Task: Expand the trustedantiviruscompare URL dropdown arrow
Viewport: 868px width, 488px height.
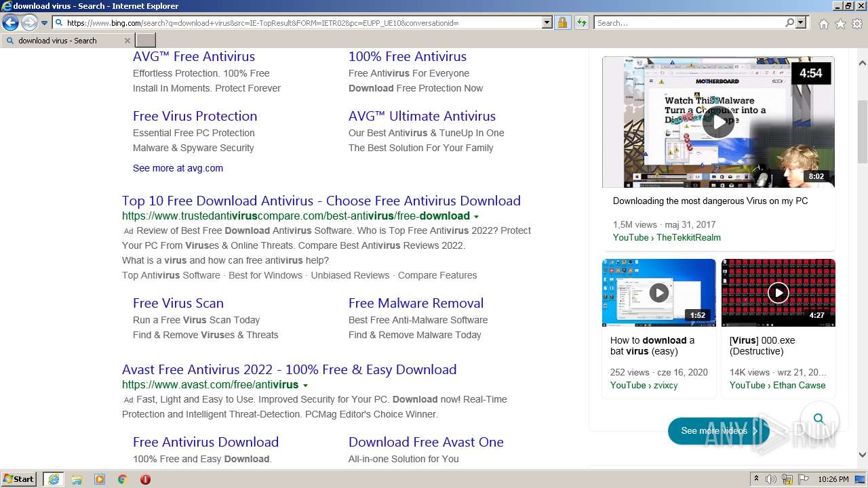Action: coord(476,216)
